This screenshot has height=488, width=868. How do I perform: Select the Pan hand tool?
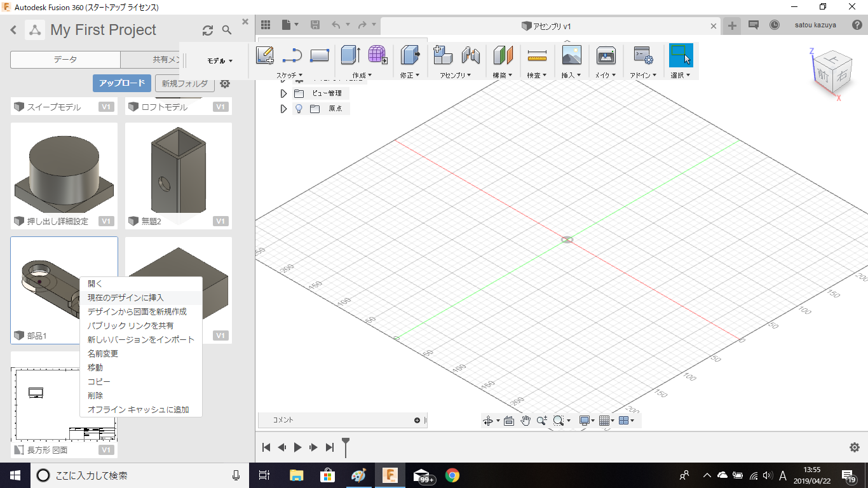526,420
